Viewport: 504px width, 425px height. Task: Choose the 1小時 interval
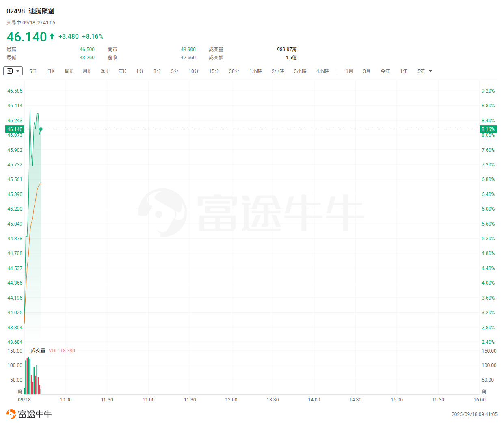click(x=255, y=71)
